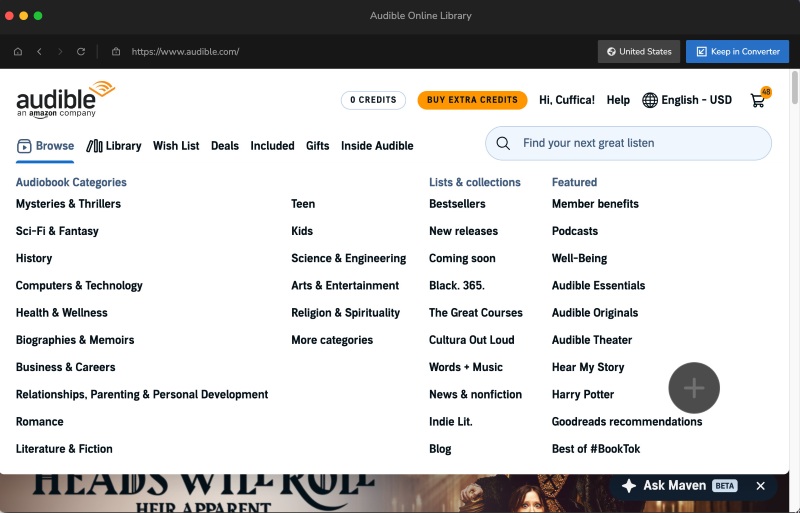This screenshot has width=800, height=513.
Task: Open Goodreads recommendations
Action: coord(627,422)
